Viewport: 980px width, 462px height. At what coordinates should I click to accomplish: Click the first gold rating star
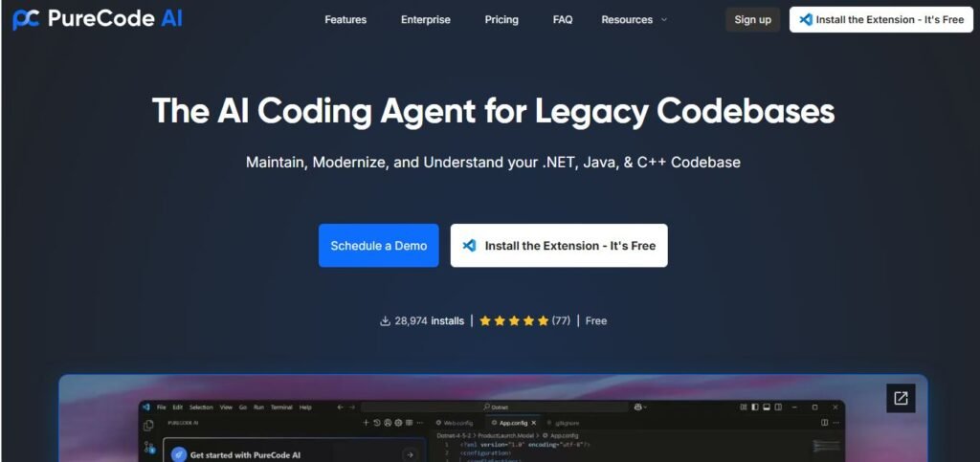coord(485,320)
